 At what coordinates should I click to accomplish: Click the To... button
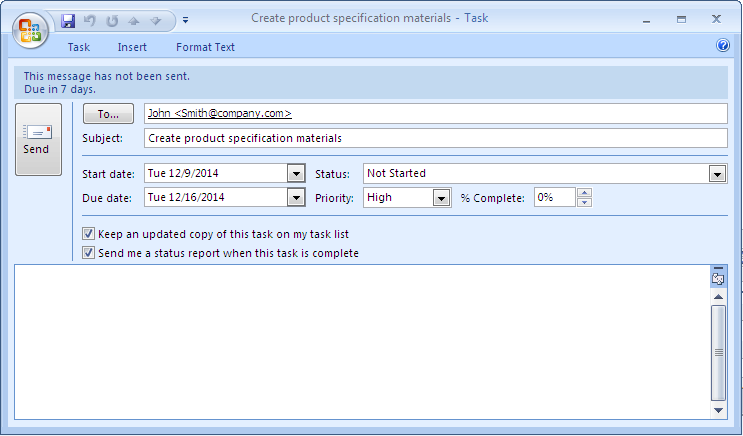pos(108,114)
